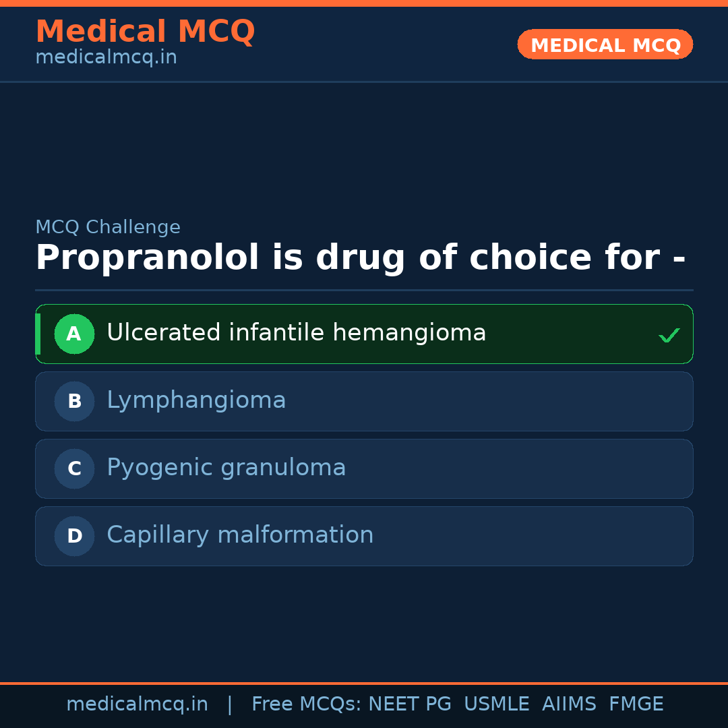Pick the Capillary malformation answer text

[x=240, y=535]
